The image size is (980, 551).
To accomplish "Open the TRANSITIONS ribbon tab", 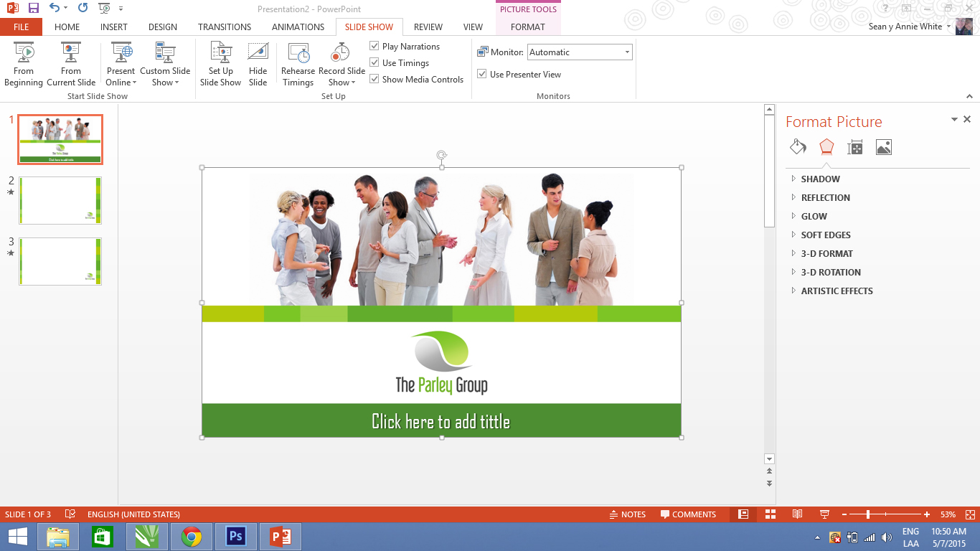I will 225,27.
